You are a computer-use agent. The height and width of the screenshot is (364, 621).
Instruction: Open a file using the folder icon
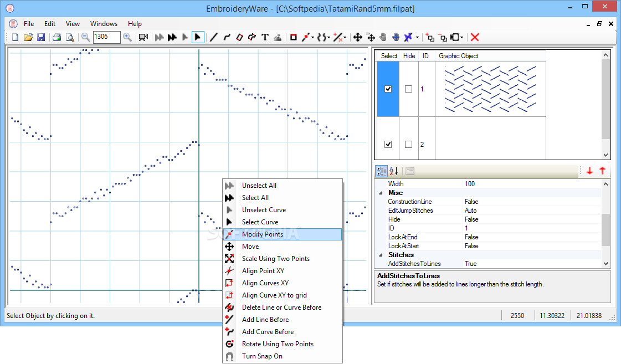tap(28, 37)
